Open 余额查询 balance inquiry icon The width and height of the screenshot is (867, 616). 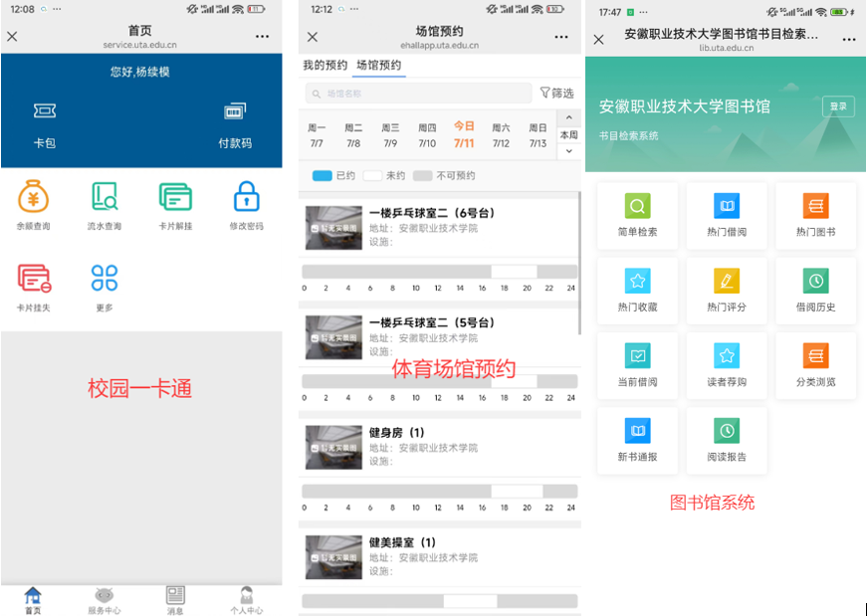(34, 196)
